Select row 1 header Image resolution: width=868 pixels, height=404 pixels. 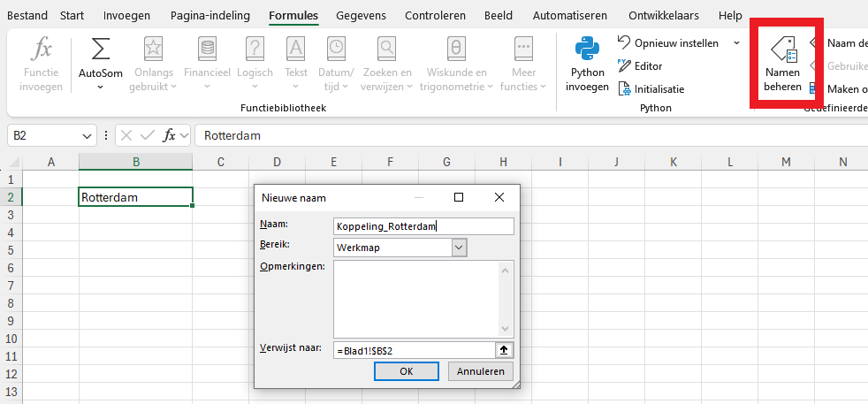point(11,179)
